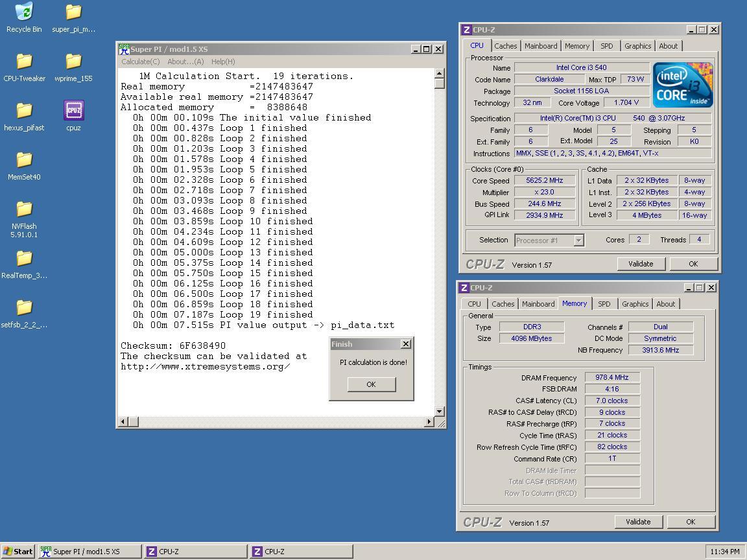Activate Super PI / mod1.5 XS taskbar button
747x560 pixels.
pyautogui.click(x=89, y=552)
